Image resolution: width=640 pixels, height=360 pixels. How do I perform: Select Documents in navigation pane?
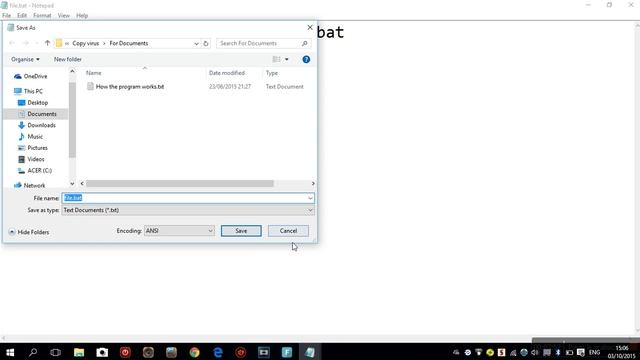pyautogui.click(x=37, y=114)
